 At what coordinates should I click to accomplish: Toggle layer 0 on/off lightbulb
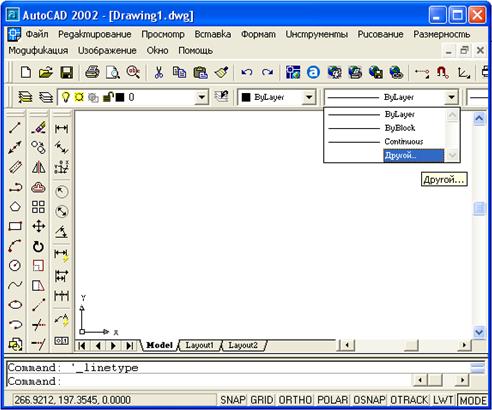[66, 97]
